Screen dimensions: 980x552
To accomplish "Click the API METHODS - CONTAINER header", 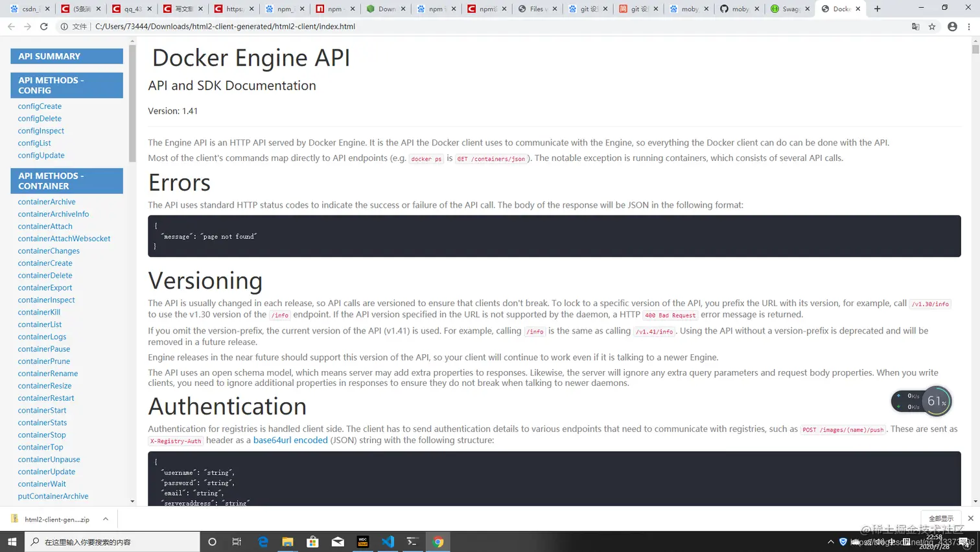I will pyautogui.click(x=67, y=181).
